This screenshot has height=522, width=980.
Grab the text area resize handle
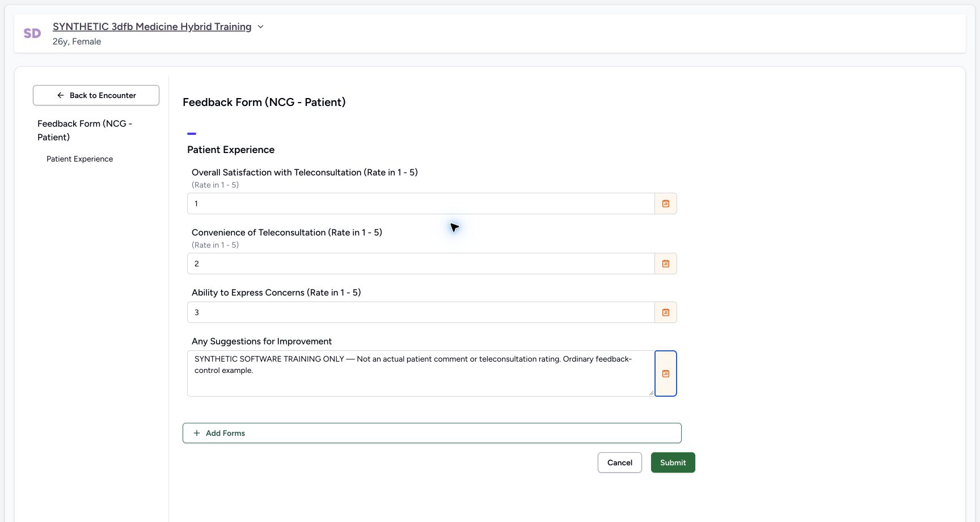[651, 393]
